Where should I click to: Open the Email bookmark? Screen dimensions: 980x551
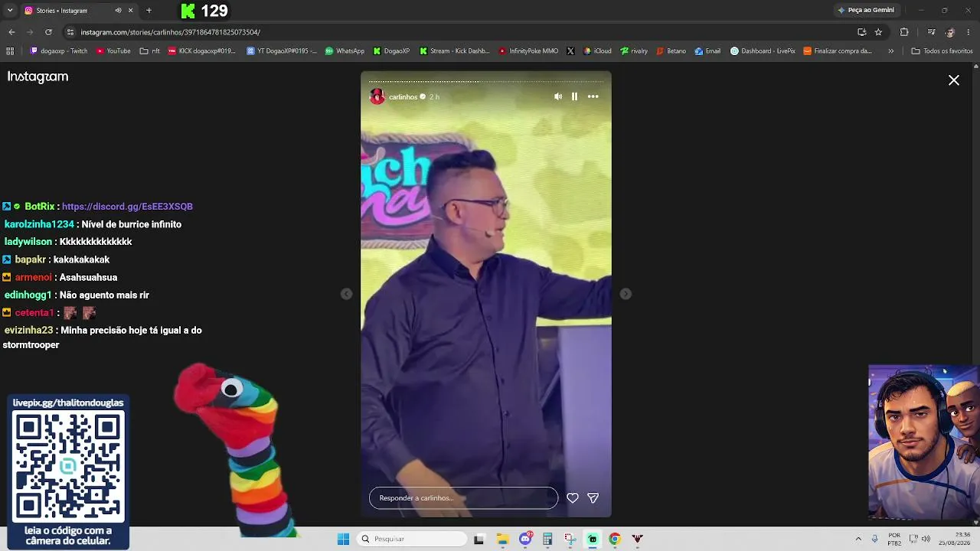tap(707, 51)
